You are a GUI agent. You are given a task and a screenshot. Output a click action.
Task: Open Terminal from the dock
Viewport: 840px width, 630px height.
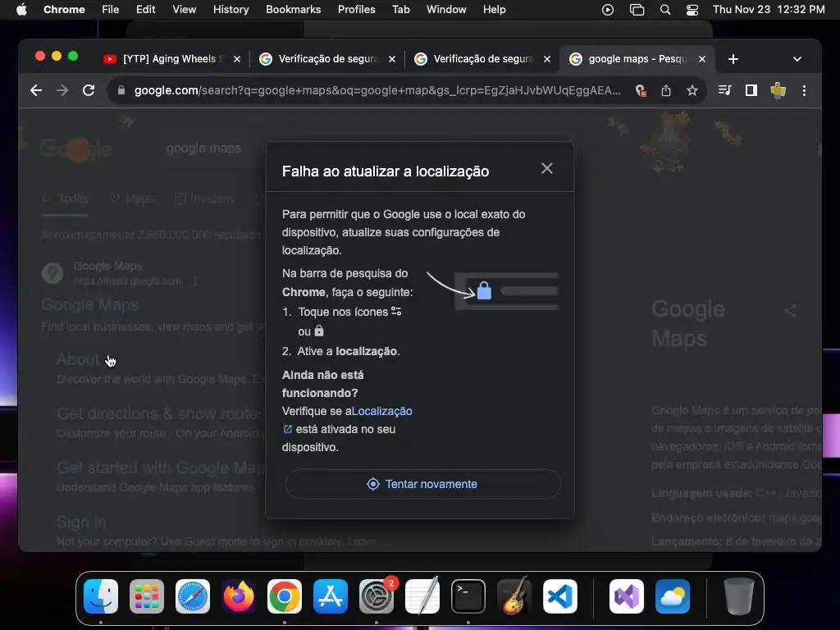[468, 596]
